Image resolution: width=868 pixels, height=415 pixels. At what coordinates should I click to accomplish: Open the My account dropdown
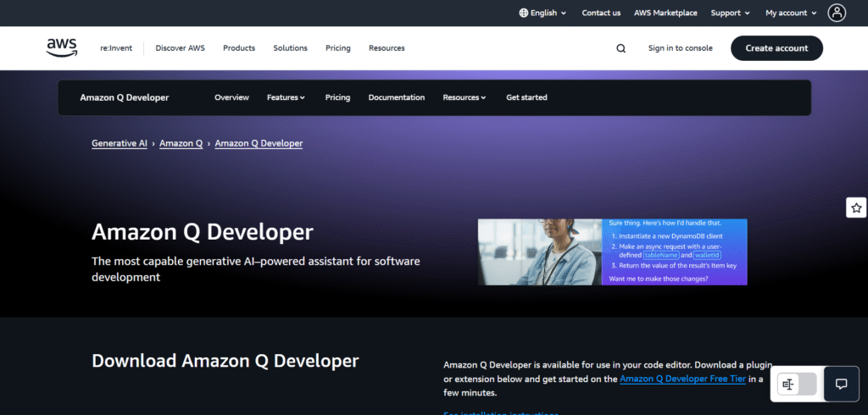(791, 13)
